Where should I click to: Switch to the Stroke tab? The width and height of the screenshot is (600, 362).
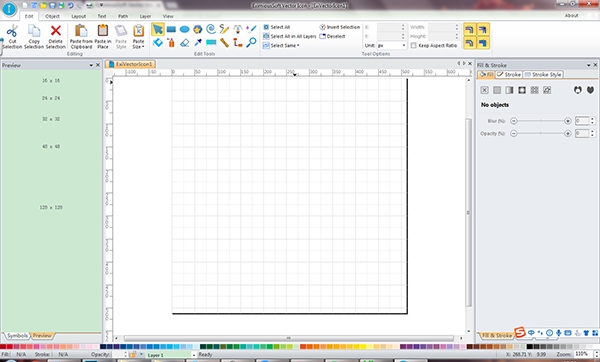point(509,75)
